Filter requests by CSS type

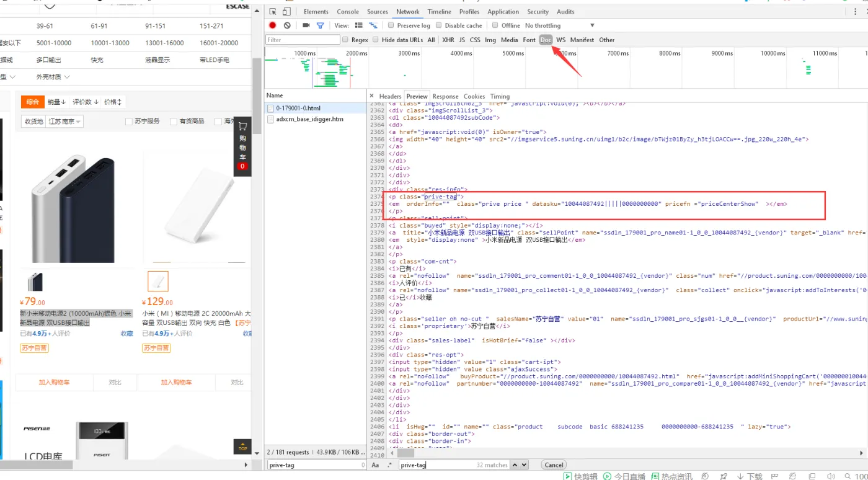tap(475, 40)
